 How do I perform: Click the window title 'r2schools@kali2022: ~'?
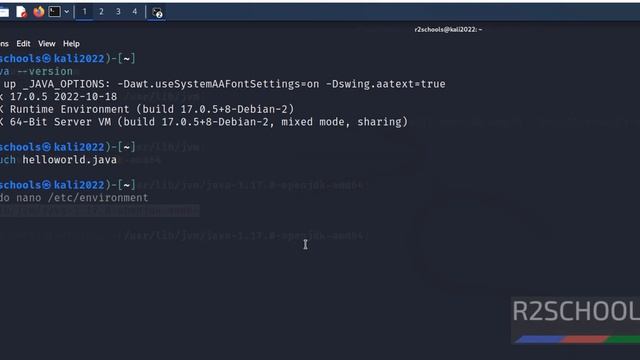click(x=448, y=29)
